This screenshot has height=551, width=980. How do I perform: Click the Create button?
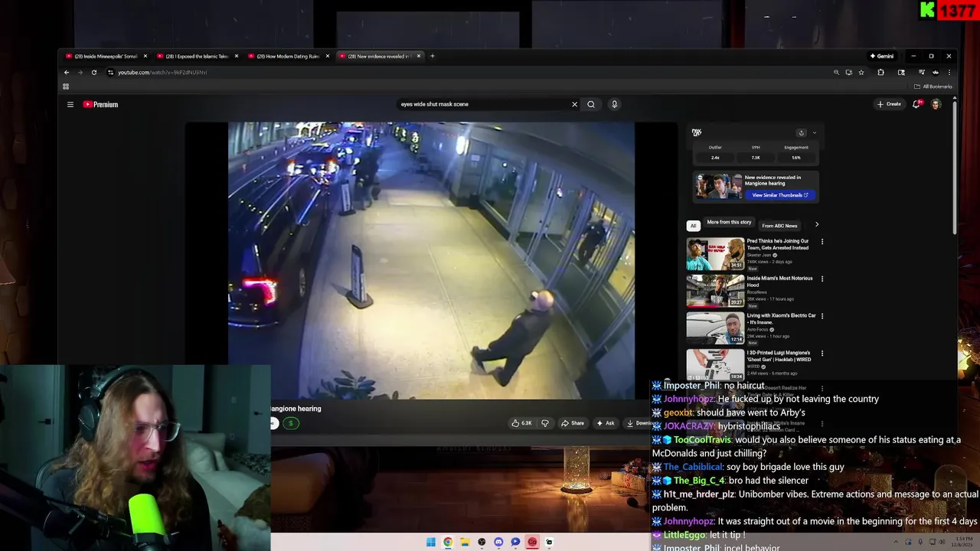(890, 104)
